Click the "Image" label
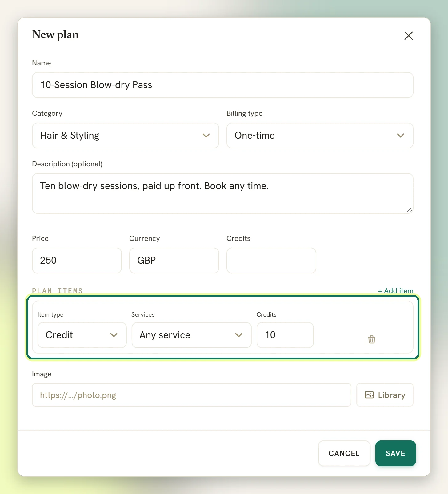This screenshot has width=448, height=494. [x=42, y=374]
